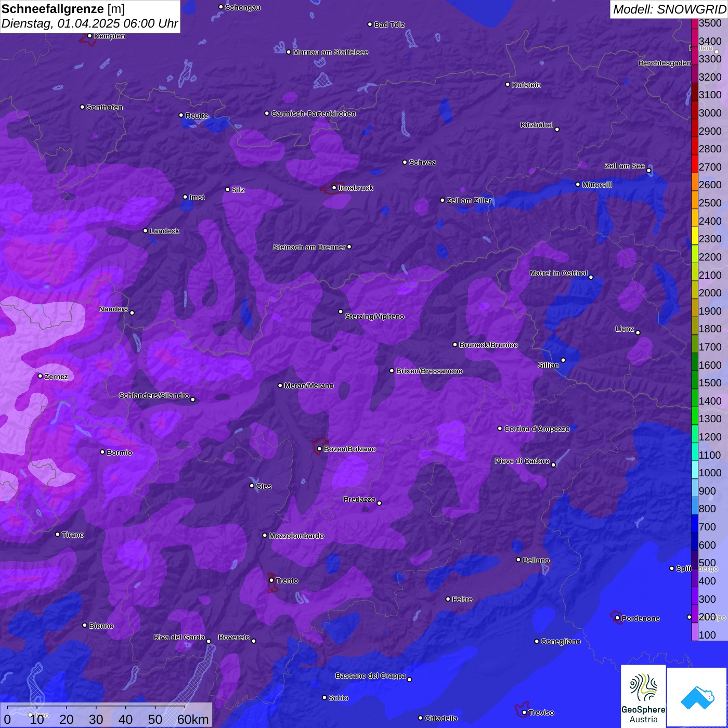728x728 pixels.
Task: Click the Modell: SNOWGRID label
Action: pyautogui.click(x=669, y=9)
